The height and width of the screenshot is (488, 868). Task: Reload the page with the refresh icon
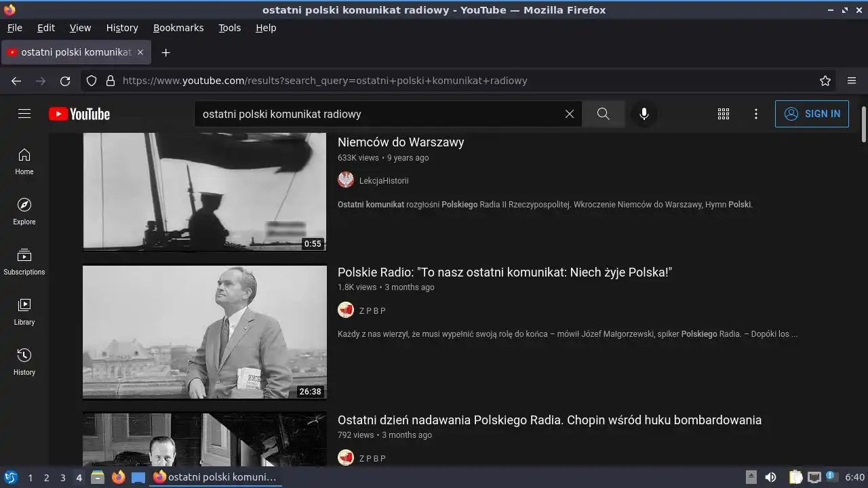65,81
